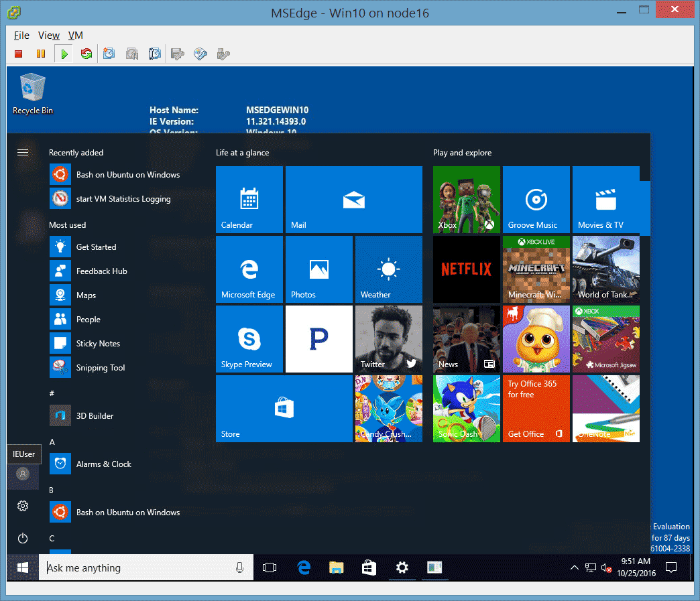Open Feedback Hub from Most used
The height and width of the screenshot is (601, 700).
click(x=89, y=271)
